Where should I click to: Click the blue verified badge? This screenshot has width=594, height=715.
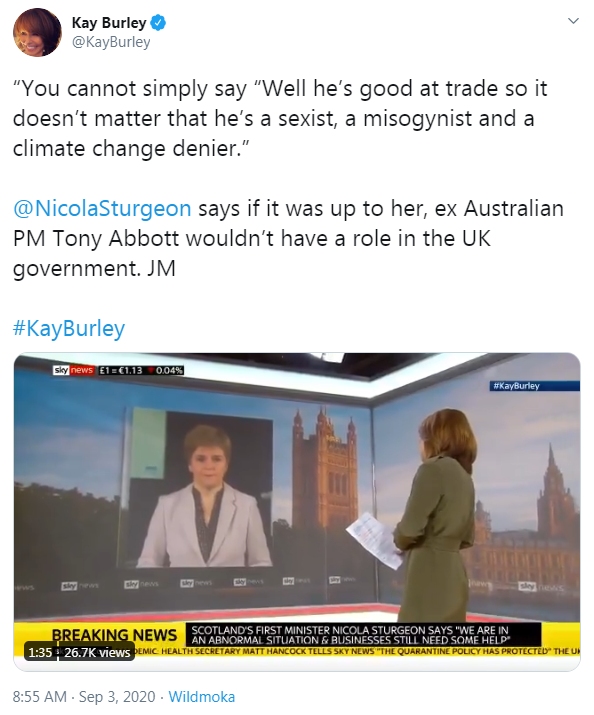click(x=158, y=23)
